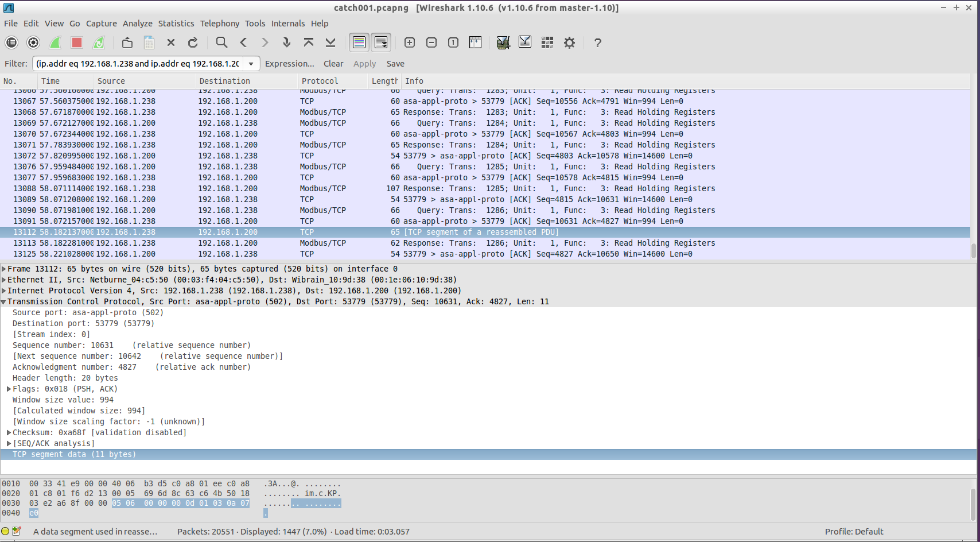This screenshot has height=542, width=980.
Task: Open preferences gear icon
Action: point(569,42)
